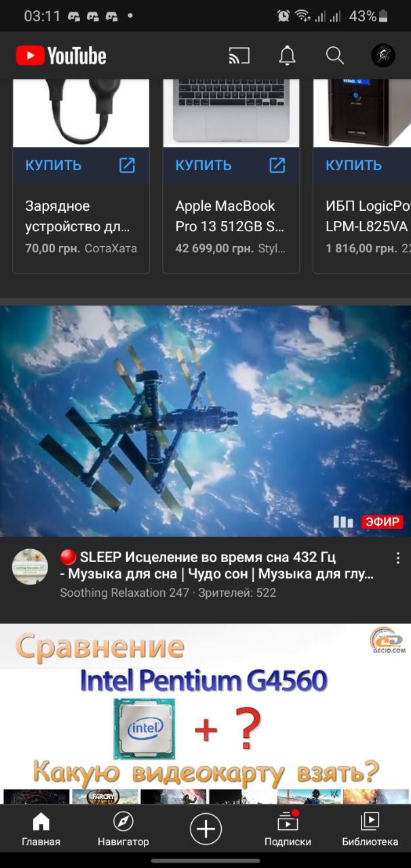
Task: Open external link icon on charger ad
Action: (x=128, y=165)
